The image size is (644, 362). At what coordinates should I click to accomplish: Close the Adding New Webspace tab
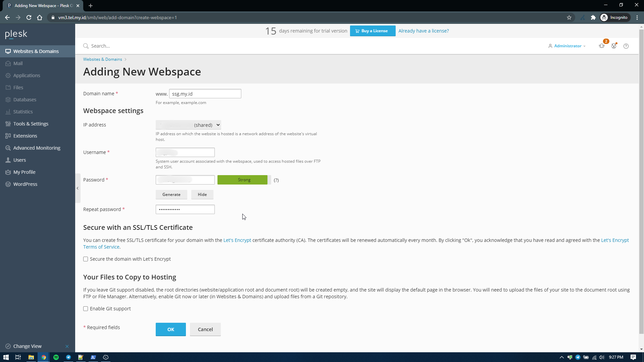78,6
